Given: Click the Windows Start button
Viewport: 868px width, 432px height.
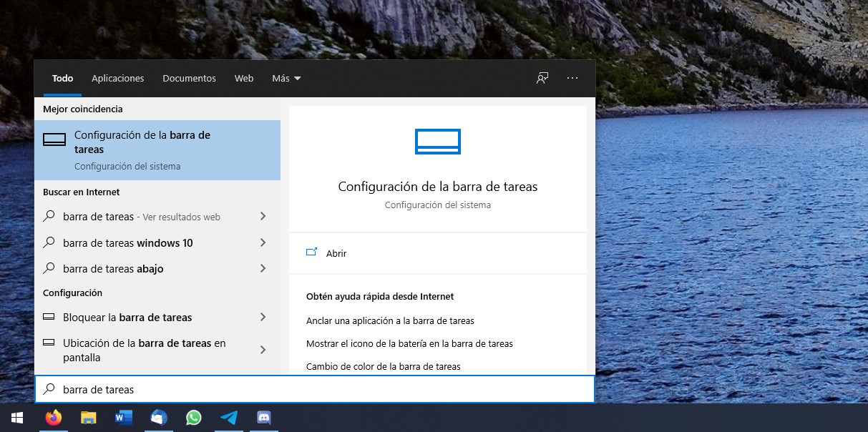Looking at the screenshot, I should pos(16,418).
